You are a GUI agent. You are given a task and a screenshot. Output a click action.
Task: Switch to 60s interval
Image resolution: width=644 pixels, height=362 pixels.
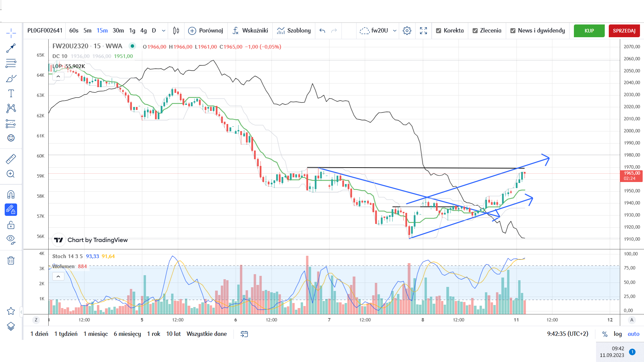point(74,31)
